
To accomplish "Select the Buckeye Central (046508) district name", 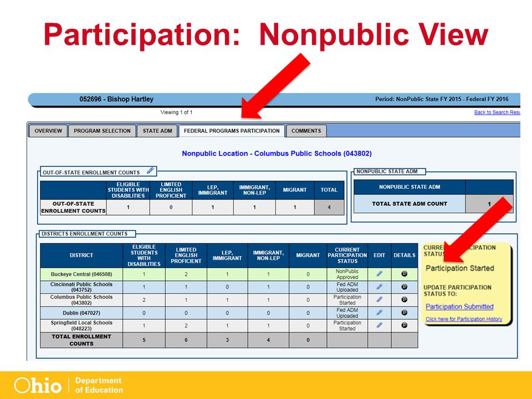I will point(81,274).
